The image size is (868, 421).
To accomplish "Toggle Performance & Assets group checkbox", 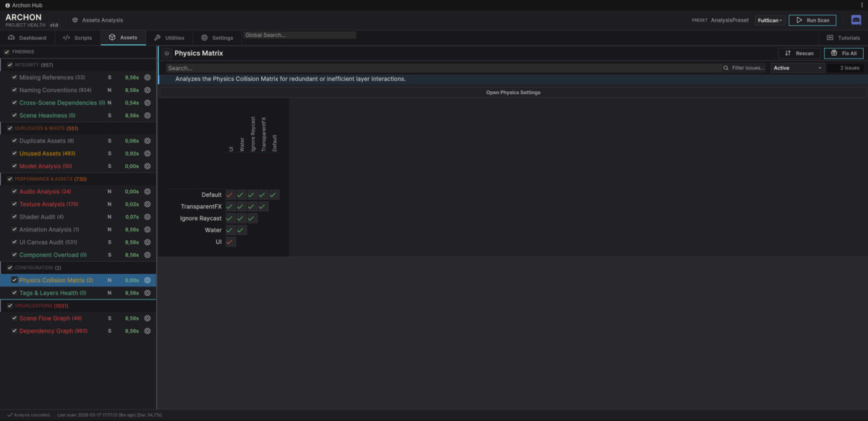I will pyautogui.click(x=9, y=179).
